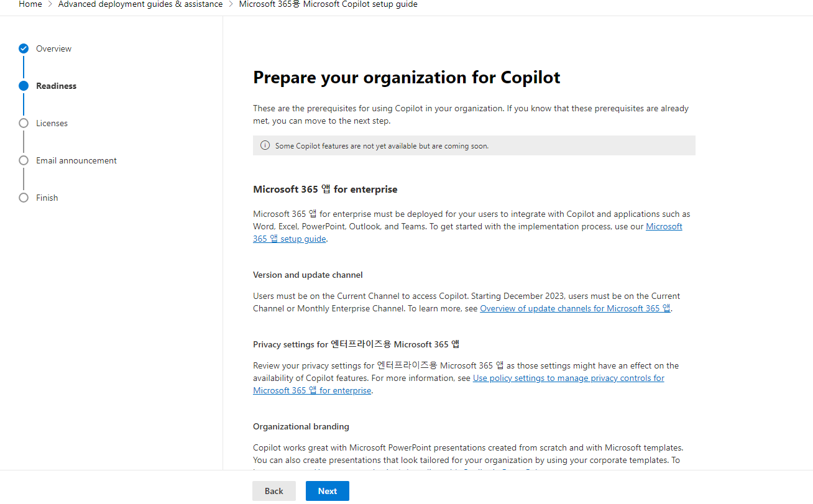Viewport: 813px width, 504px height.
Task: Click the chevron after Home in breadcrumb
Action: click(x=50, y=4)
